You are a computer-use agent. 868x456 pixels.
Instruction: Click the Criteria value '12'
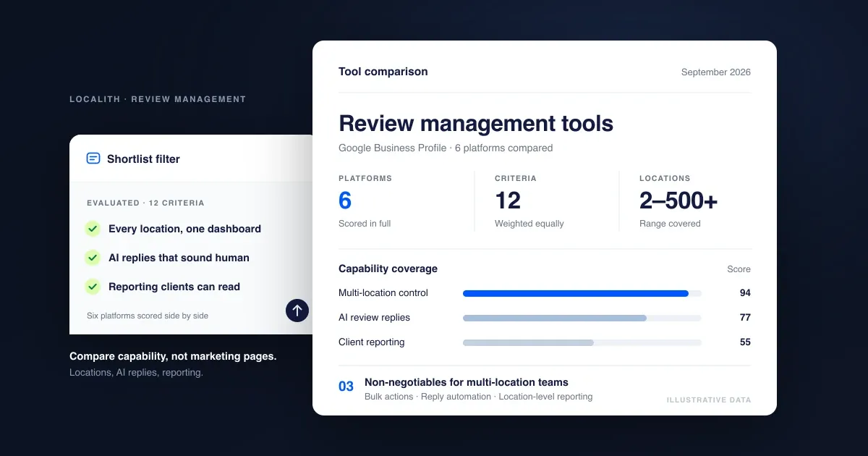pyautogui.click(x=508, y=200)
